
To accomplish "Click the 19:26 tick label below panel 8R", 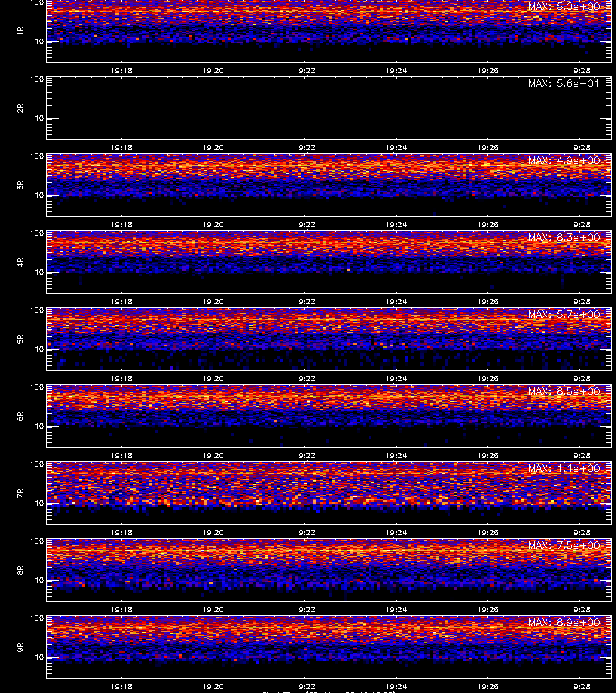I will [488, 610].
